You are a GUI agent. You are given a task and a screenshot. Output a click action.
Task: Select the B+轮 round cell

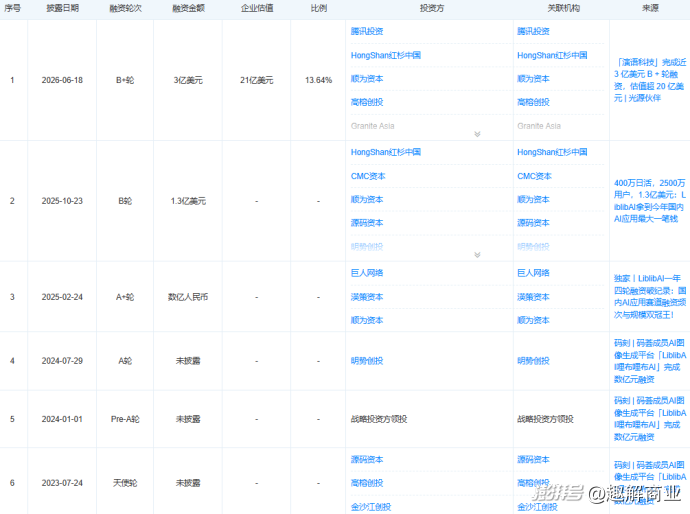click(x=125, y=80)
